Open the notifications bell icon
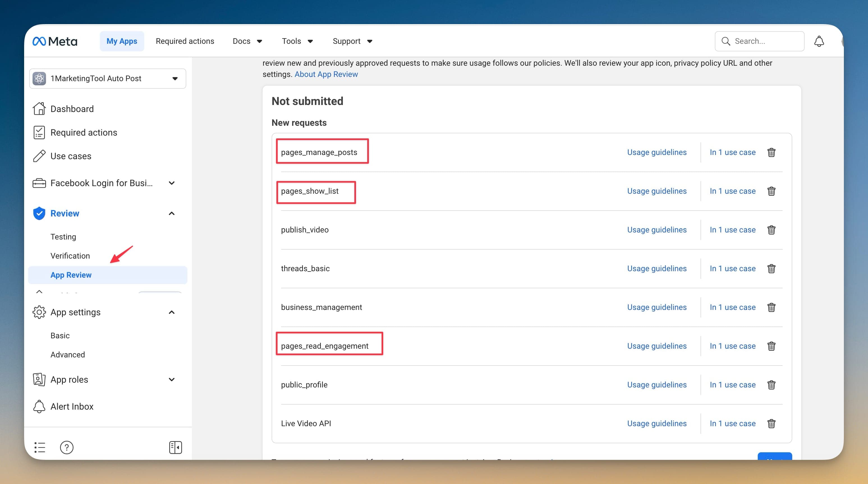The image size is (868, 484). click(x=819, y=41)
